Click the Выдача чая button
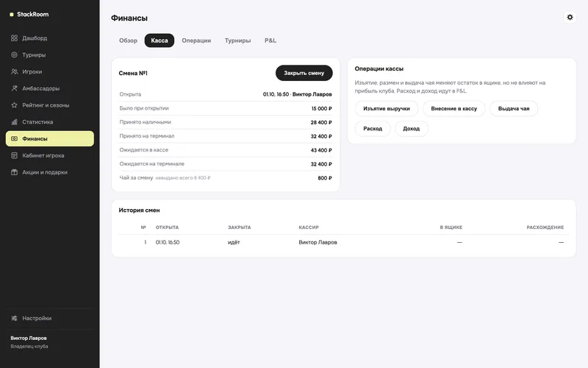Screen dimensions: 588x368 tap(514, 108)
